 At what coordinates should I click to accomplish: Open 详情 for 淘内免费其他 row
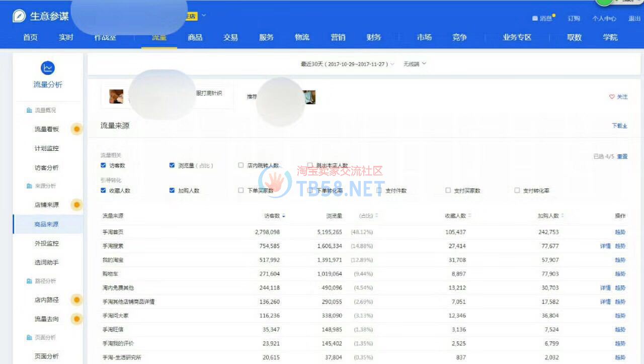(x=605, y=288)
